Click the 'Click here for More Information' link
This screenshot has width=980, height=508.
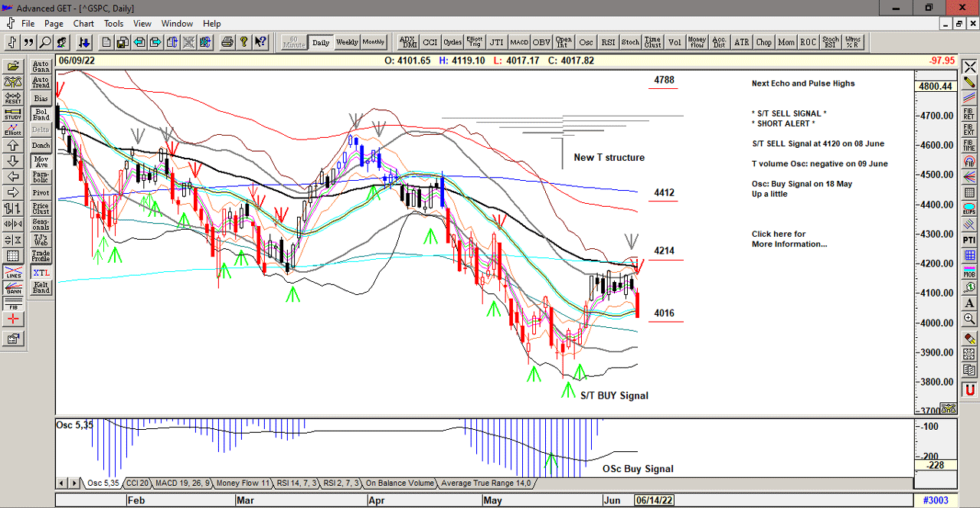pos(789,239)
